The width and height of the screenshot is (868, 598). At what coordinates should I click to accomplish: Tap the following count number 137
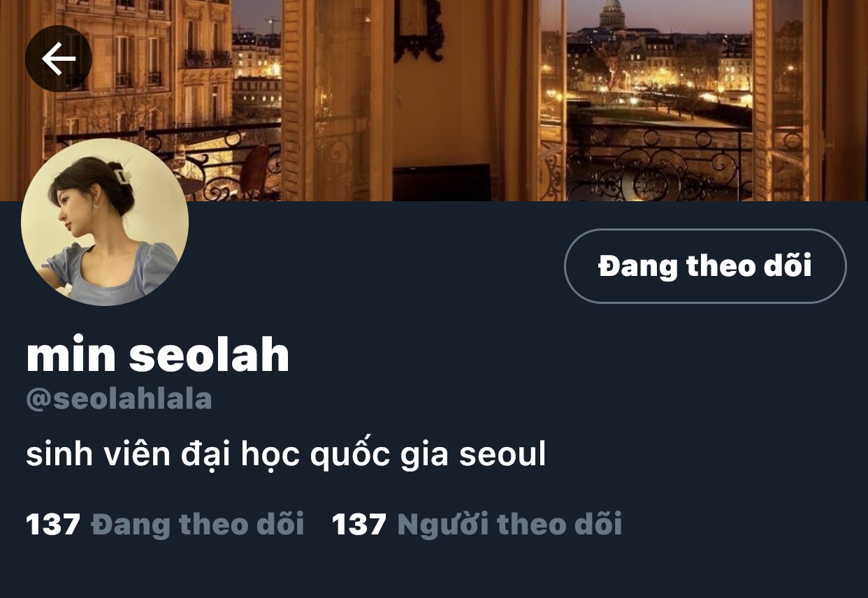click(53, 524)
